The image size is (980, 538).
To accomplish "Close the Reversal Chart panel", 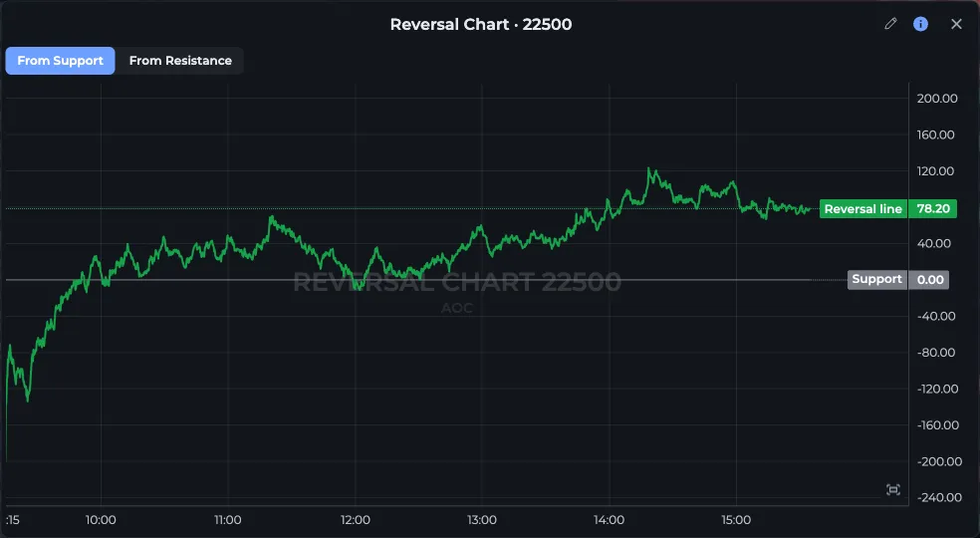I will (956, 24).
